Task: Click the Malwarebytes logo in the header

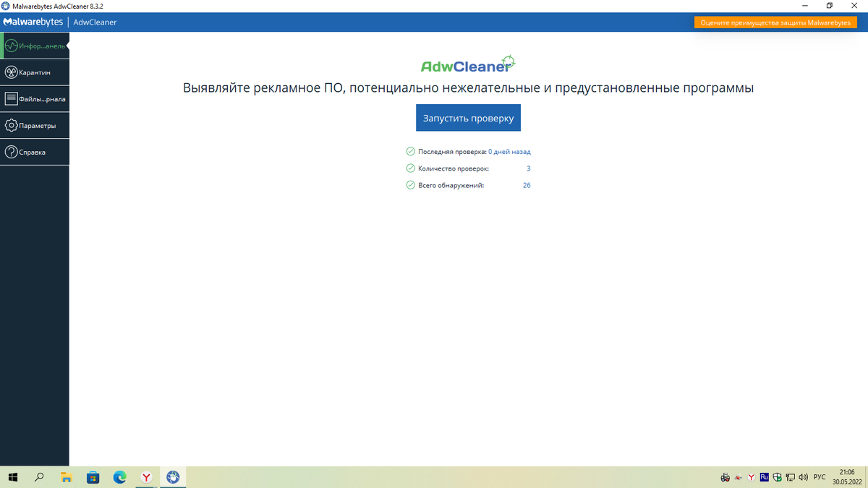Action: tap(33, 22)
